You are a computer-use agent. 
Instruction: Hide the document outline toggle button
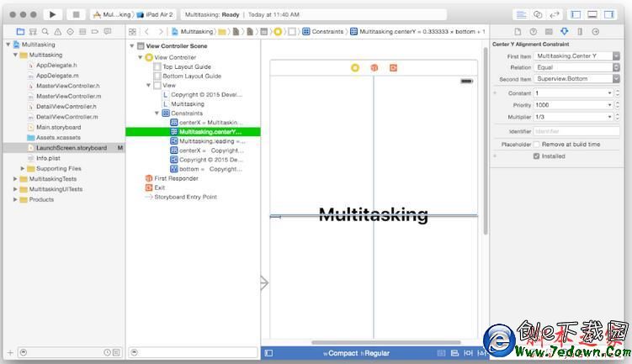pos(268,353)
